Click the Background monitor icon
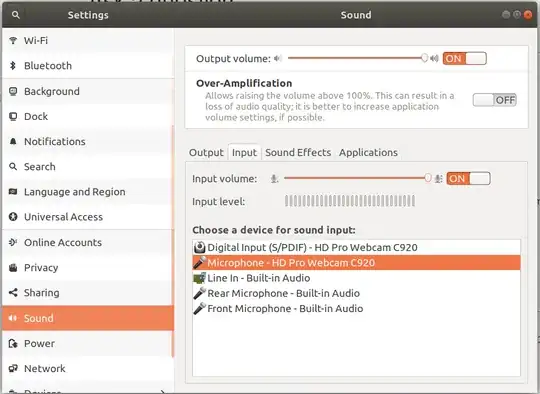Image resolution: width=540 pixels, height=394 pixels. pos(13,91)
